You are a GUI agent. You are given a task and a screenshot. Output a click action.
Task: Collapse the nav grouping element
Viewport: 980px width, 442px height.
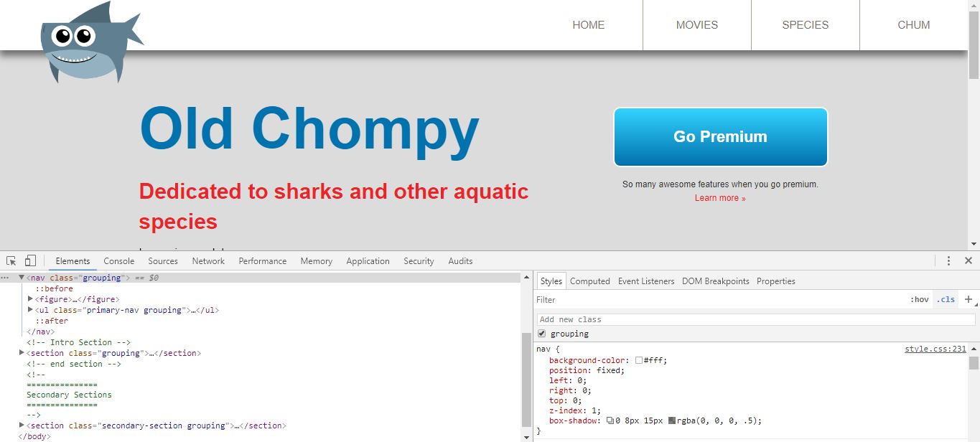pos(22,278)
